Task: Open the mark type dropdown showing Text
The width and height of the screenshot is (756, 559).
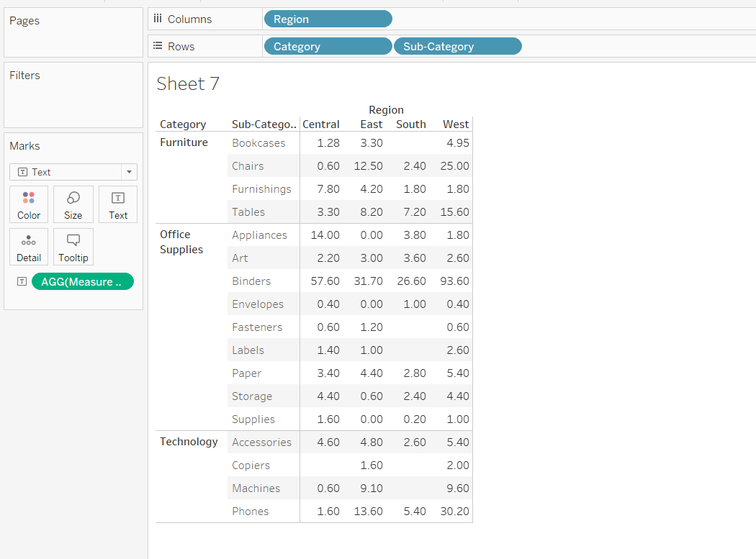Action: (x=73, y=172)
